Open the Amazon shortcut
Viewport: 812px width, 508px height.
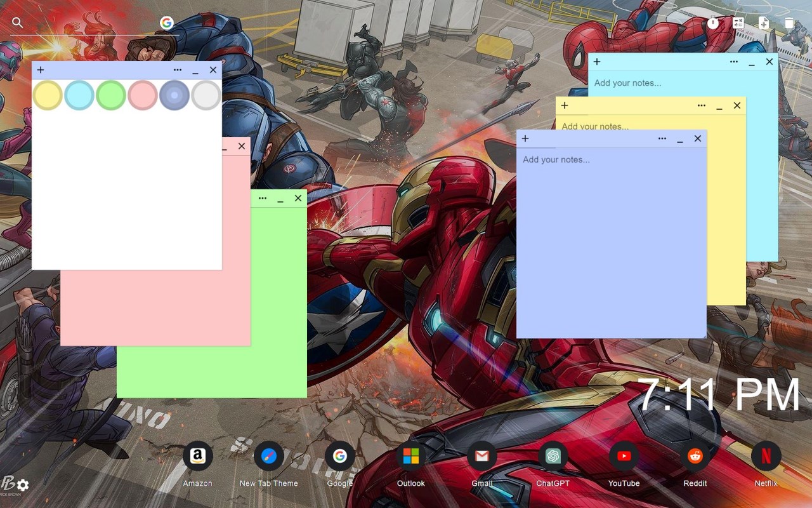pyautogui.click(x=197, y=456)
